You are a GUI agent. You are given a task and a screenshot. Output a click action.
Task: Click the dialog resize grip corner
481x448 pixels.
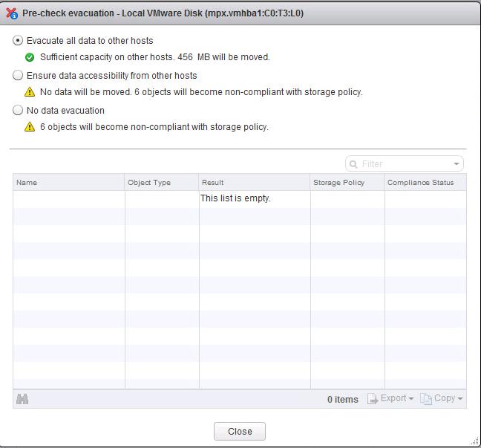(475, 441)
